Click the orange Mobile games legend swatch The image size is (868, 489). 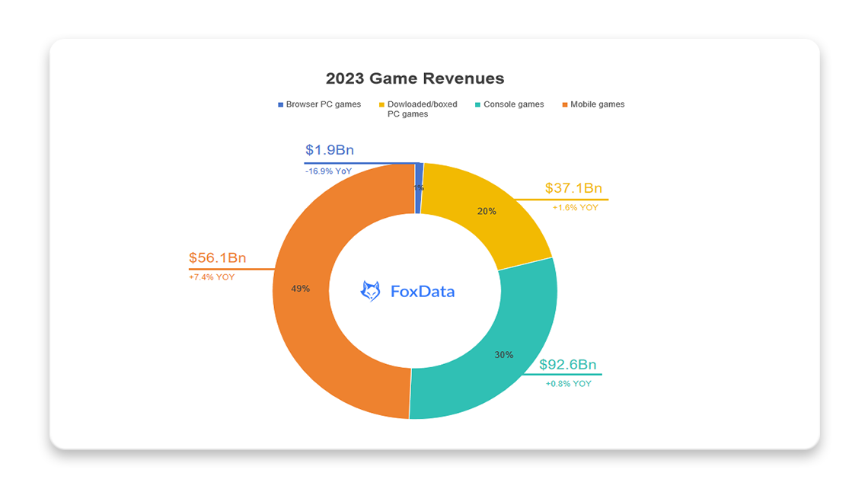pyautogui.click(x=564, y=104)
